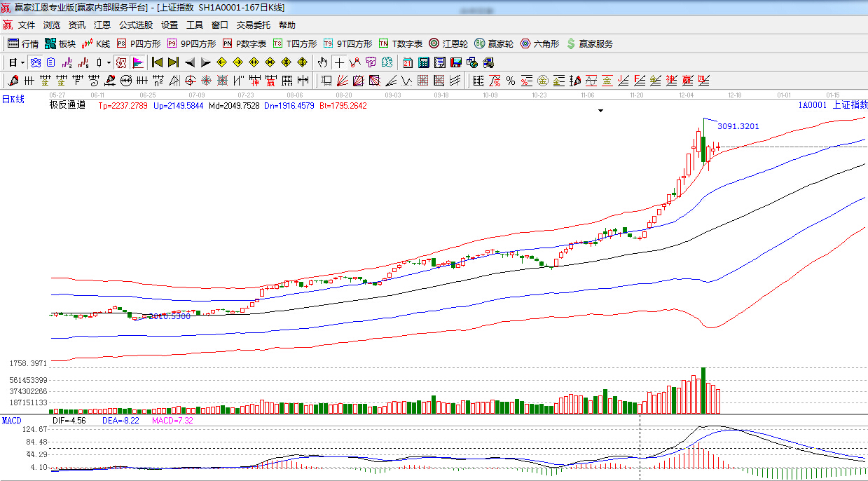The width and height of the screenshot is (868, 481).
Task: Open the 板块 sector view
Action: pos(60,43)
